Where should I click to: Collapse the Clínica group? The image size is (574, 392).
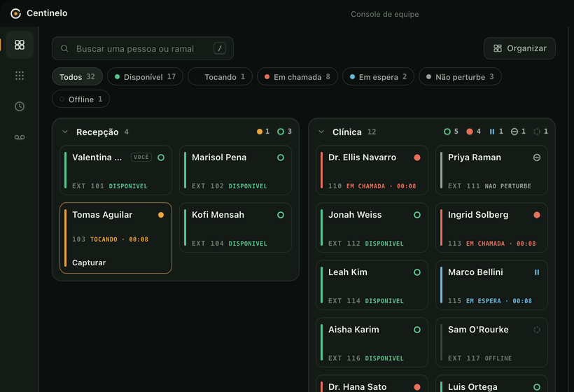click(321, 132)
